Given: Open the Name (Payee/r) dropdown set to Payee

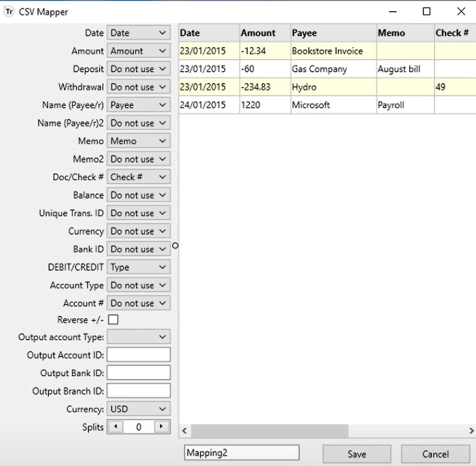Looking at the screenshot, I should 138,105.
